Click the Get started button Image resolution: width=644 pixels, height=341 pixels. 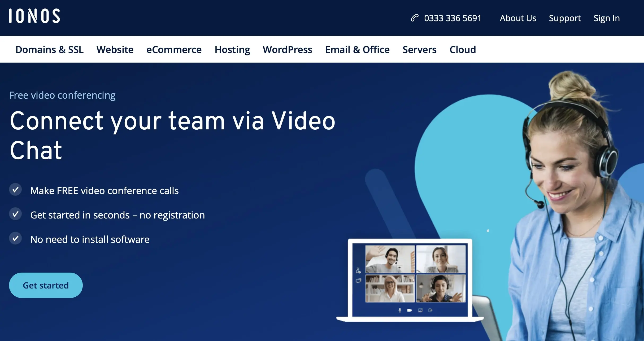click(46, 285)
